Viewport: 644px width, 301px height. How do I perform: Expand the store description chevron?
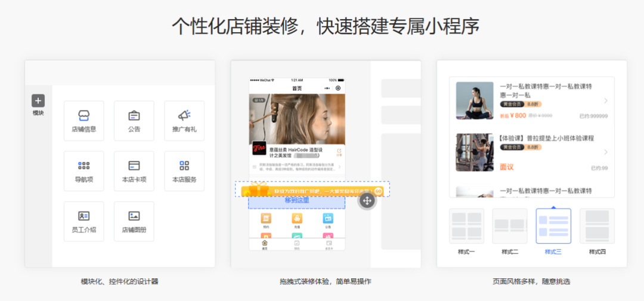coord(339,167)
